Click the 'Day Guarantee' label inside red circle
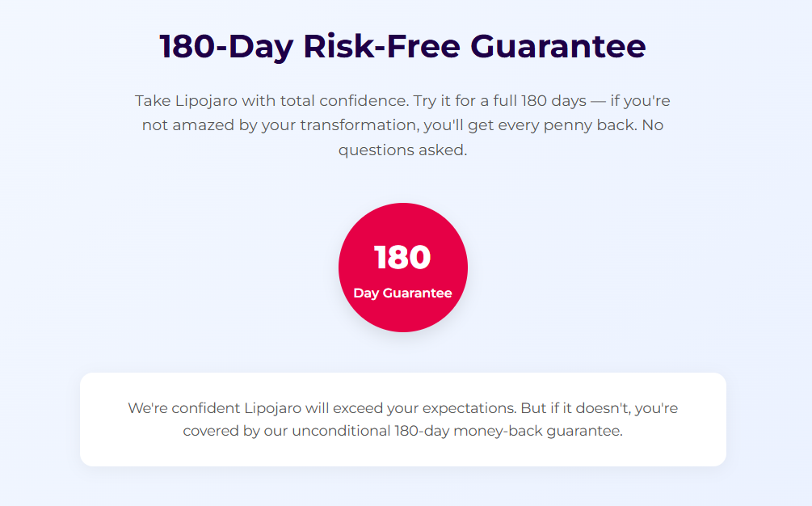This screenshot has height=506, width=812. pyautogui.click(x=402, y=293)
